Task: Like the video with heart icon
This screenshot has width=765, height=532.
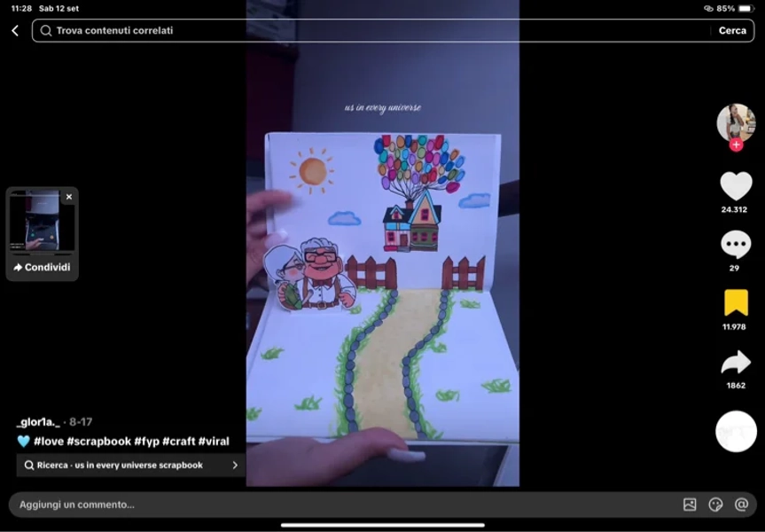Action: click(x=736, y=186)
